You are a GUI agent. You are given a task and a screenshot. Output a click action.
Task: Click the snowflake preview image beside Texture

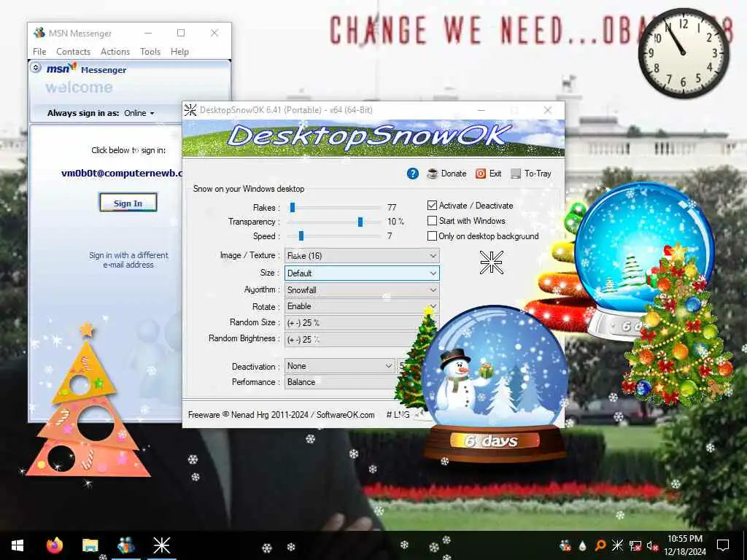tap(491, 262)
